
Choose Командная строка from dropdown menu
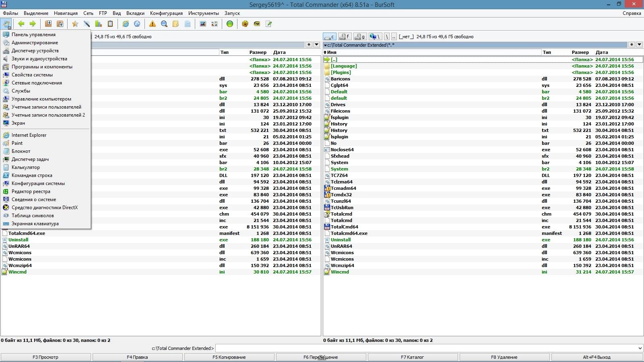[x=45, y=175]
